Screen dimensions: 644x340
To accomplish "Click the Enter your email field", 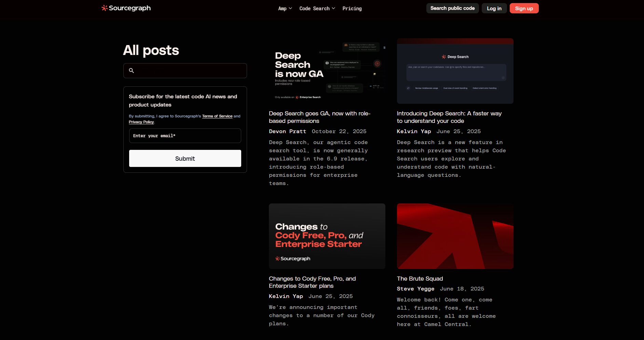I will [185, 136].
